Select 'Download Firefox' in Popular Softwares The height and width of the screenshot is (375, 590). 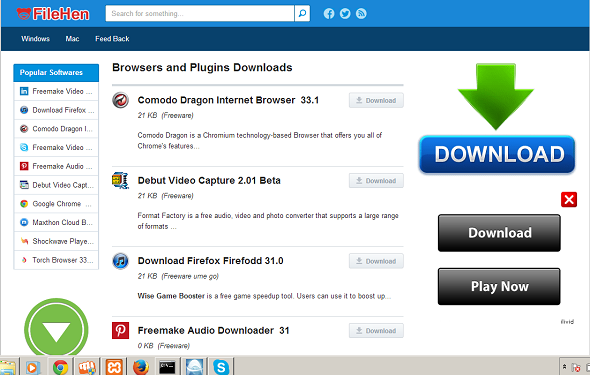tap(56, 110)
